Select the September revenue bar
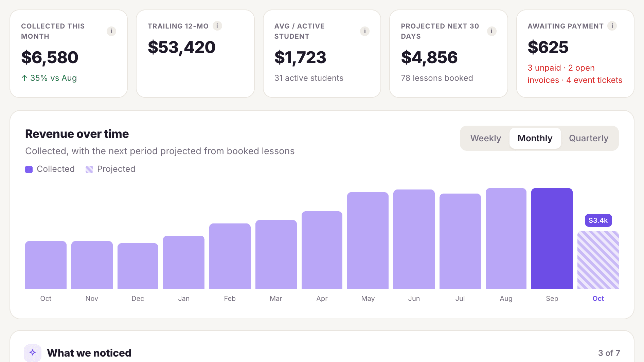Viewport: 644px width, 362px height. pyautogui.click(x=552, y=239)
